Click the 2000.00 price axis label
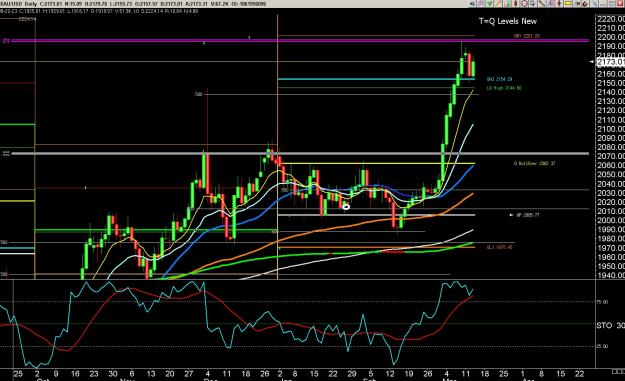The width and height of the screenshot is (625, 381). coord(611,220)
